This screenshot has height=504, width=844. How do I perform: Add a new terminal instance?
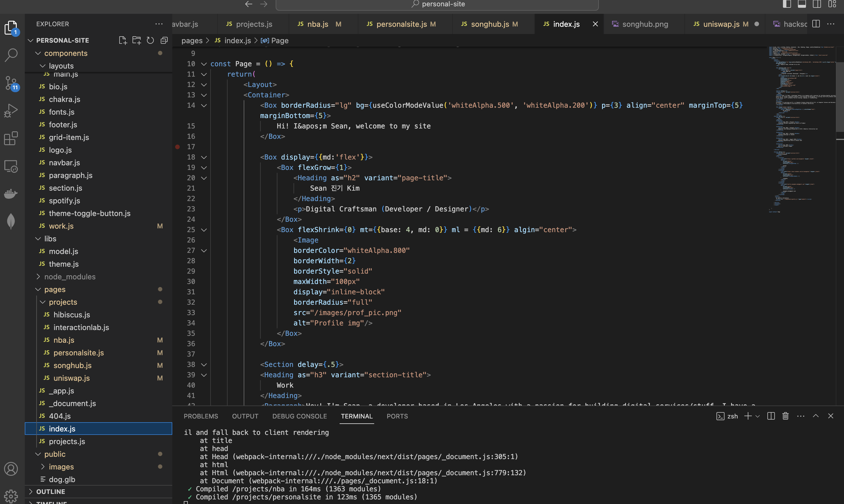coord(748,416)
